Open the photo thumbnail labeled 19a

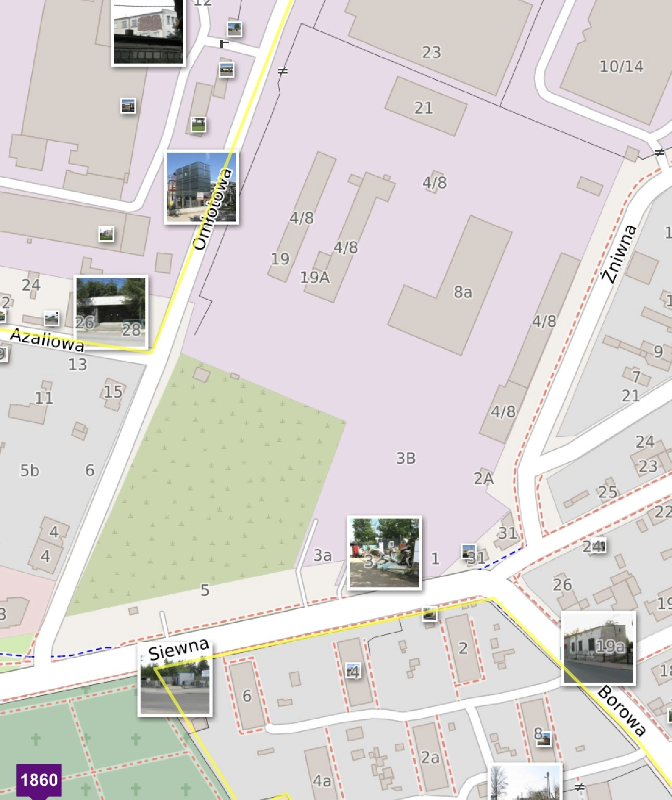(x=599, y=648)
